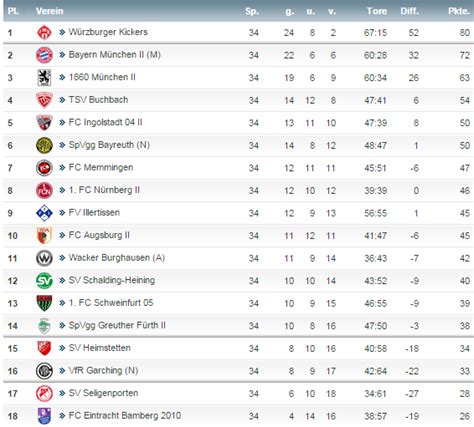Open the SpVgg Bayreuth (N) team link

tap(109, 145)
